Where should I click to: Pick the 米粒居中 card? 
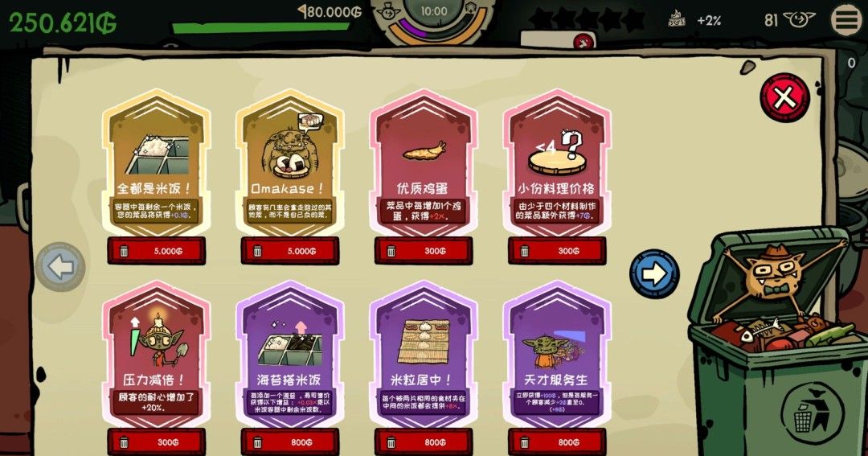424,355
